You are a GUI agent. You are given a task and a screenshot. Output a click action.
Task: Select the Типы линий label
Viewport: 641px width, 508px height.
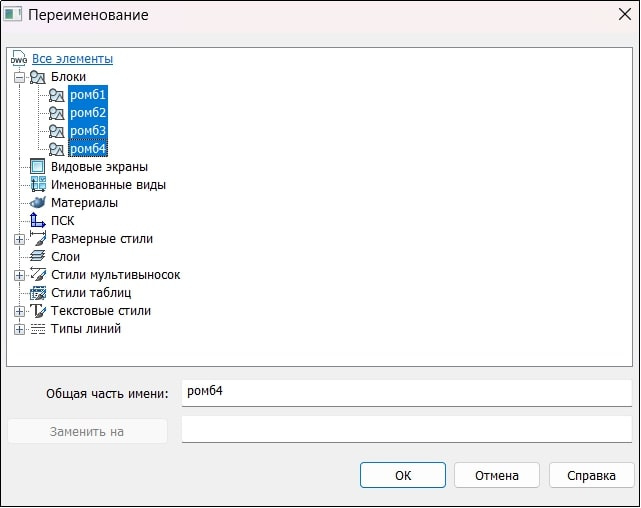coord(86,329)
